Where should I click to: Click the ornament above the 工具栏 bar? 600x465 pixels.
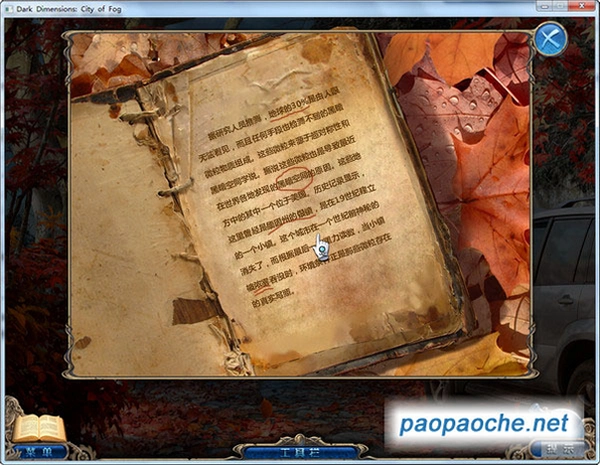[x=300, y=440]
